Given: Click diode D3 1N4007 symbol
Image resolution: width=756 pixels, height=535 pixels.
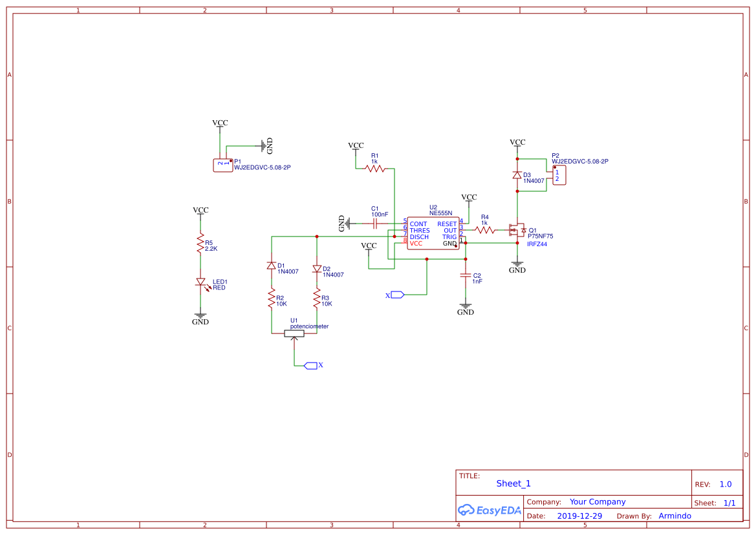Looking at the screenshot, I should (517, 175).
